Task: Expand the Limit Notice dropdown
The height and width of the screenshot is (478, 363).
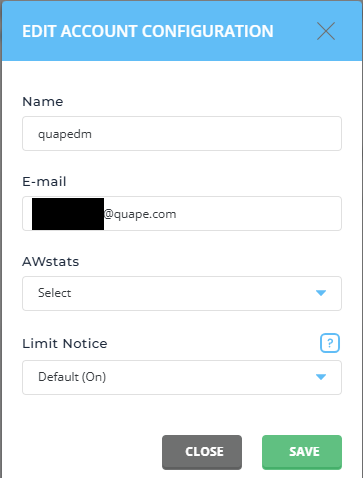Action: (x=182, y=377)
